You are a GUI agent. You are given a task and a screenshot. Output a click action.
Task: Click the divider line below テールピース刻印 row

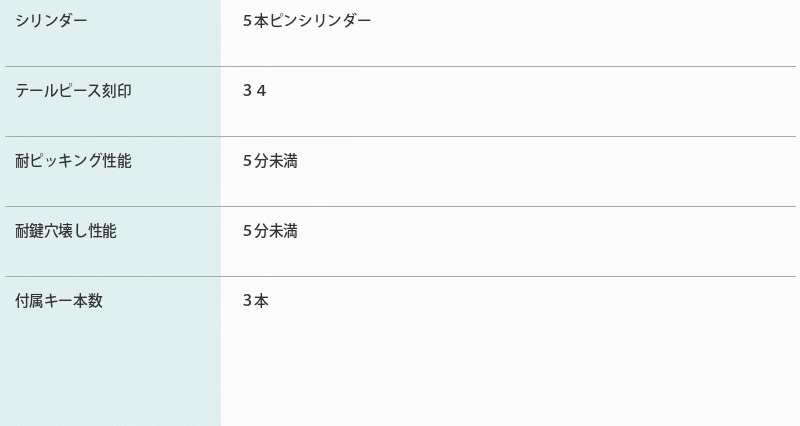tap(400, 136)
